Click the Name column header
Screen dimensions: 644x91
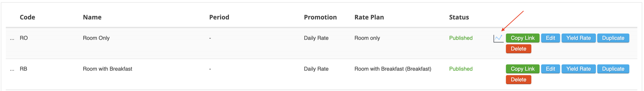(92, 17)
